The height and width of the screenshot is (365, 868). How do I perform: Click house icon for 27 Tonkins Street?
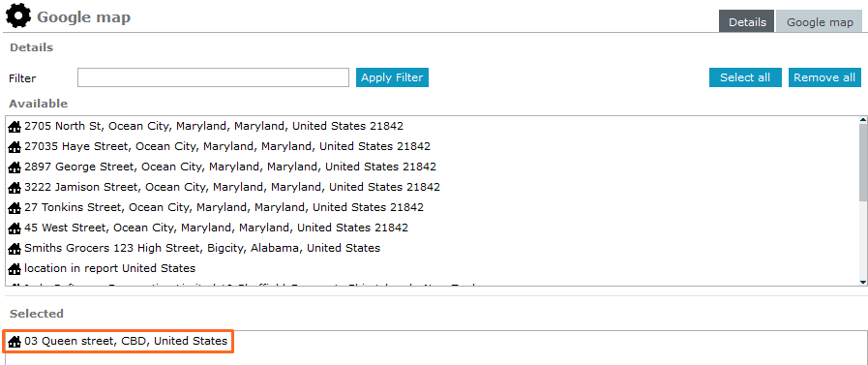[x=15, y=208]
